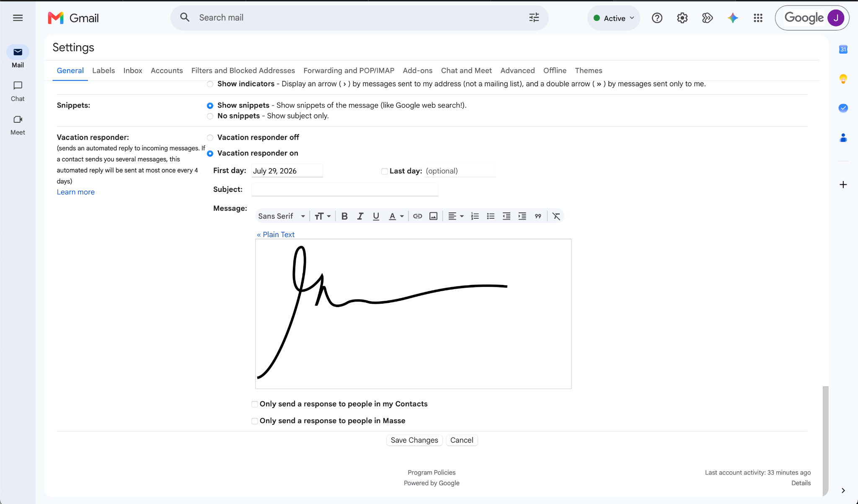Toggle Italic in message toolbar
This screenshot has height=504, width=858.
(360, 216)
